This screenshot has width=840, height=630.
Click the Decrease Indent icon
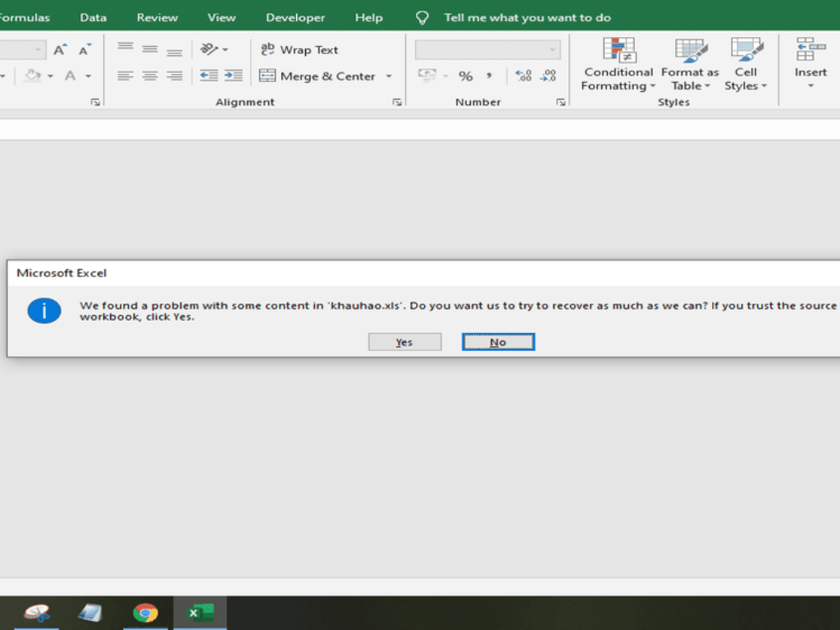[209, 76]
